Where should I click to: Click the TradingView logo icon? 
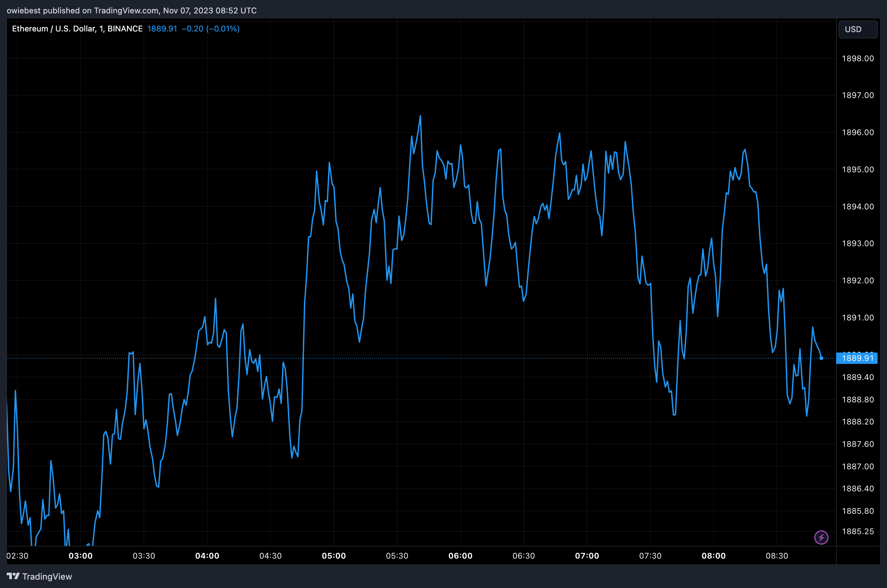coord(13,576)
